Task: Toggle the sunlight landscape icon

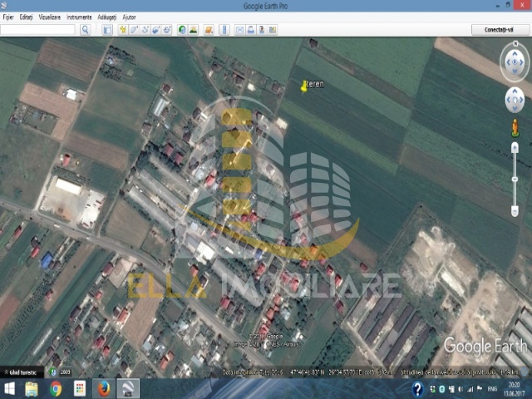Action: 193,30
